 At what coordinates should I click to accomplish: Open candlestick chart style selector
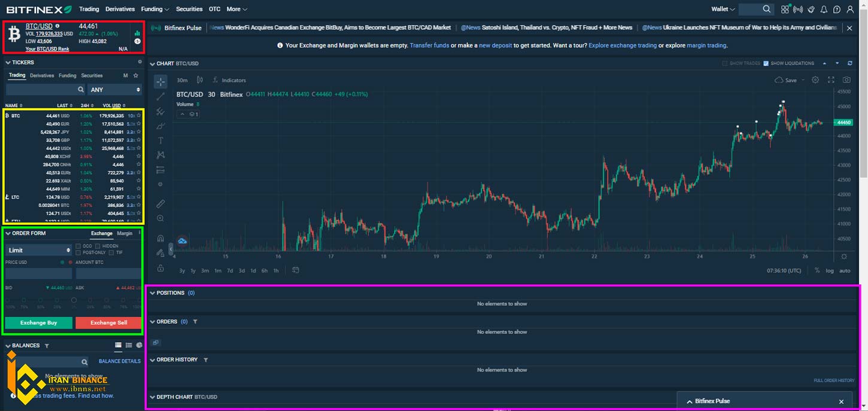click(200, 80)
